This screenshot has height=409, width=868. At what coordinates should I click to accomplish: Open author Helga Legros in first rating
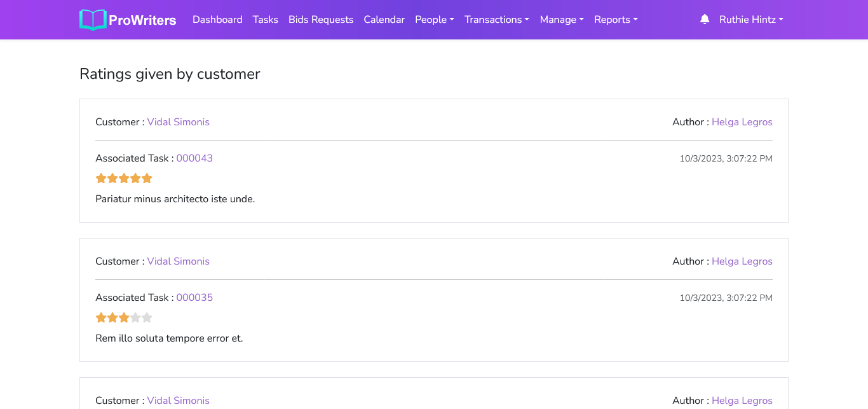click(x=742, y=122)
